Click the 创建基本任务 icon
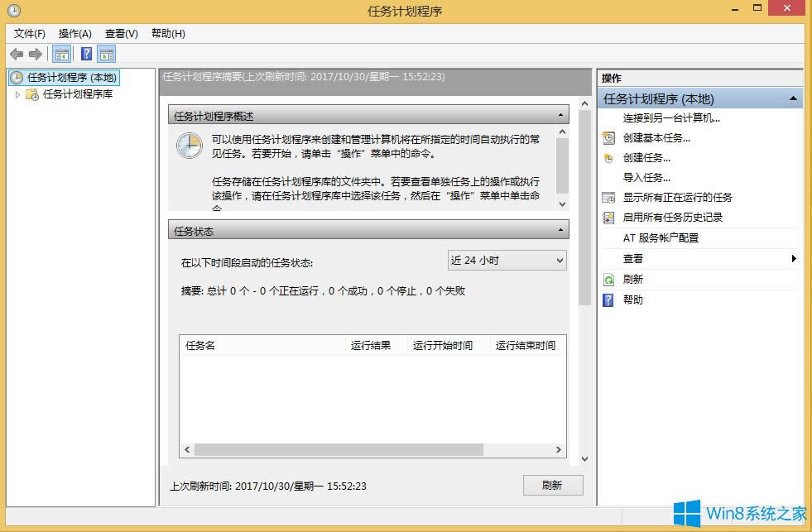The image size is (812, 532). (607, 138)
